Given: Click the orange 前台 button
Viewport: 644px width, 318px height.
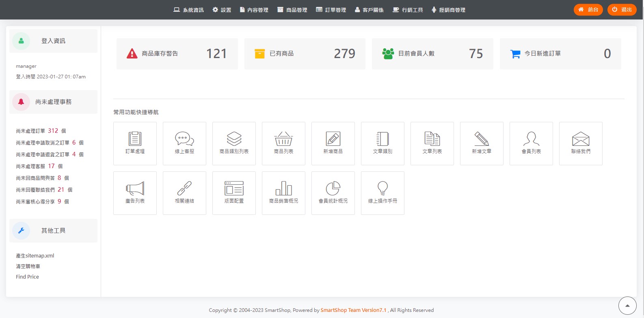Looking at the screenshot, I should pyautogui.click(x=588, y=10).
